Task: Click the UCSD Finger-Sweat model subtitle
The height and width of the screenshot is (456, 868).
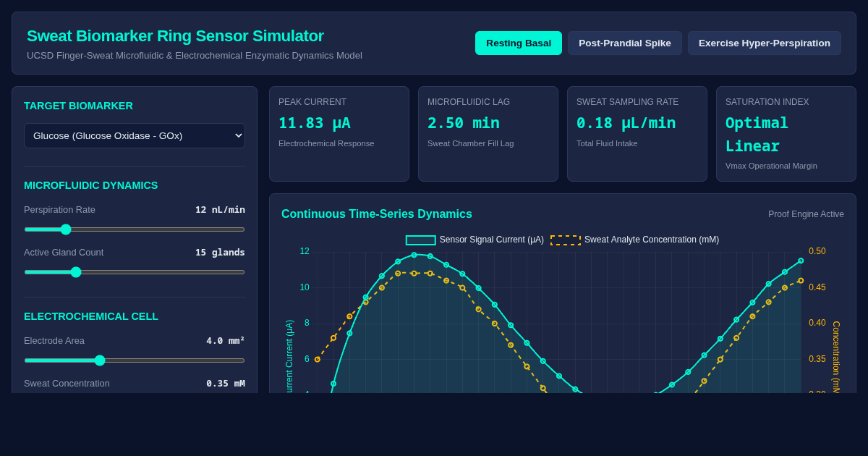Action: (195, 56)
